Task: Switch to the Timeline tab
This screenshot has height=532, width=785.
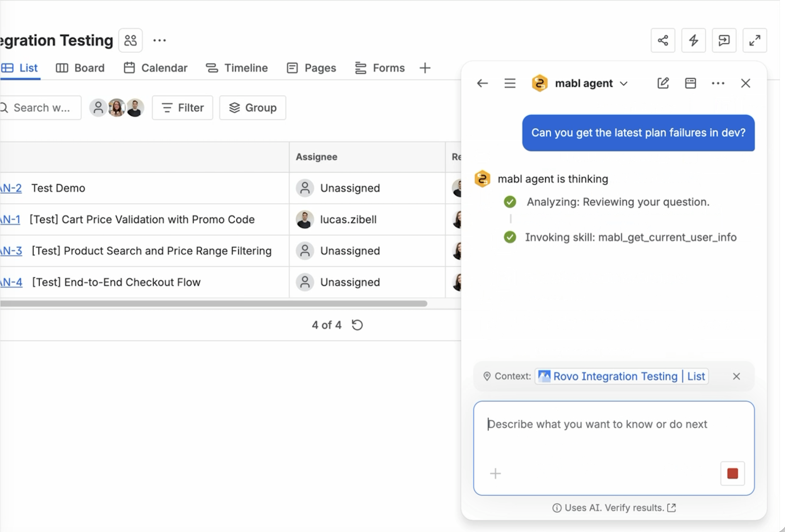Action: tap(237, 68)
